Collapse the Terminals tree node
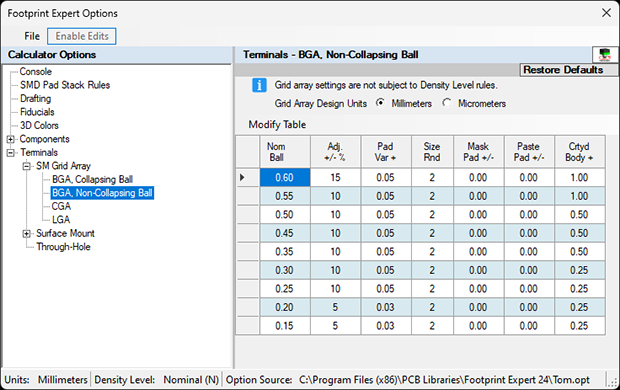Image resolution: width=620 pixels, height=390 pixels. (x=11, y=153)
